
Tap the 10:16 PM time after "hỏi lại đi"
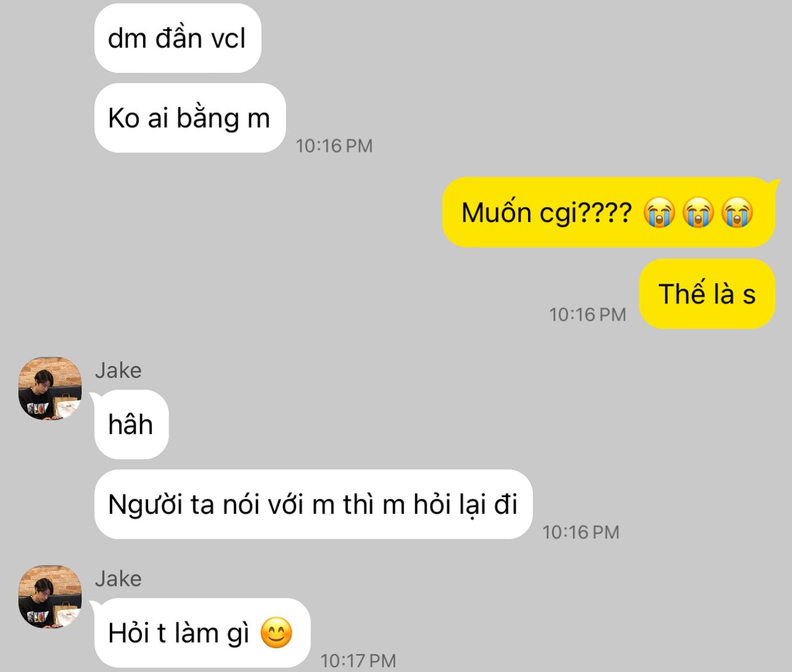(x=581, y=532)
